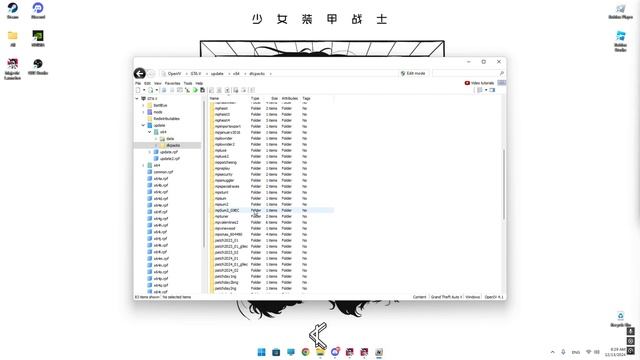Sort by the Size column header
Screen dimensions: 640x360
pyautogui.click(x=274, y=98)
